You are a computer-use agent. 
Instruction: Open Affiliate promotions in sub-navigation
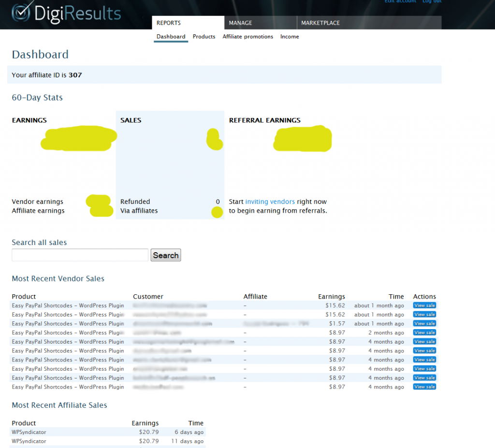point(248,37)
